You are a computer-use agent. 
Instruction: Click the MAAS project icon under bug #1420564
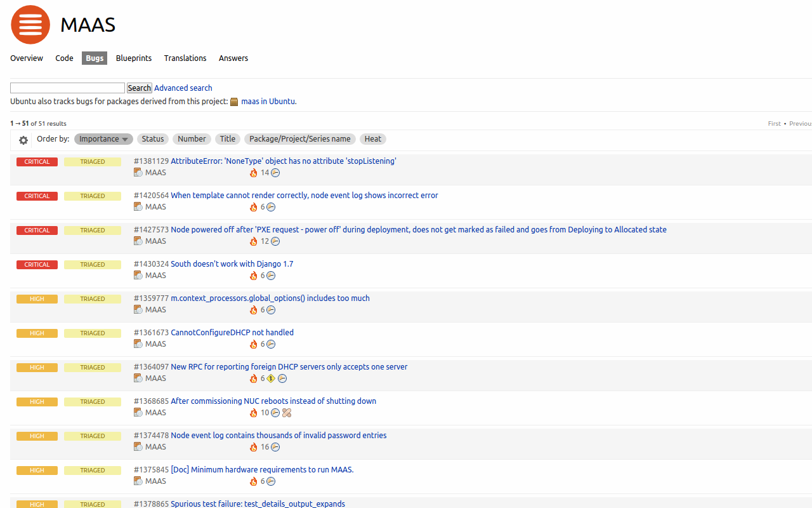(x=138, y=206)
